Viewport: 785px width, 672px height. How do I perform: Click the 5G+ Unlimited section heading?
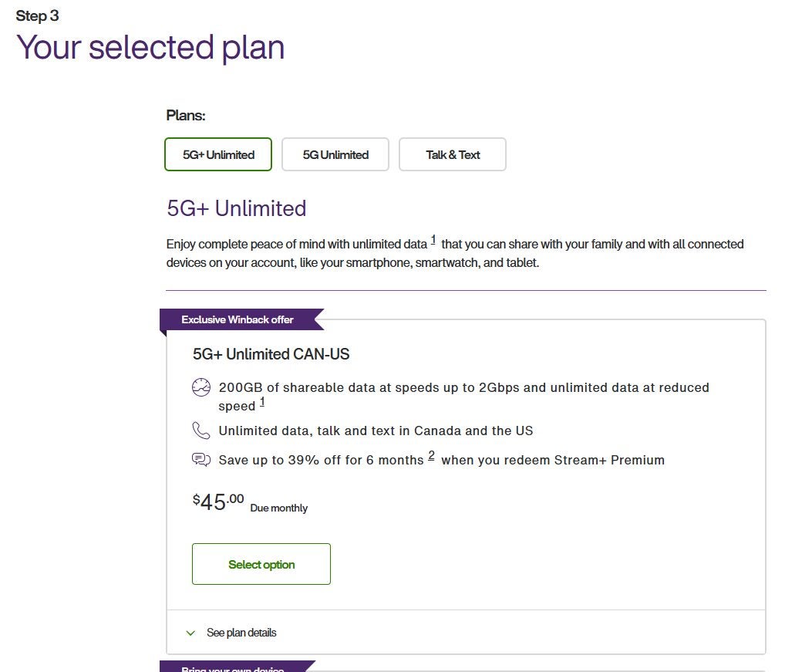[236, 208]
